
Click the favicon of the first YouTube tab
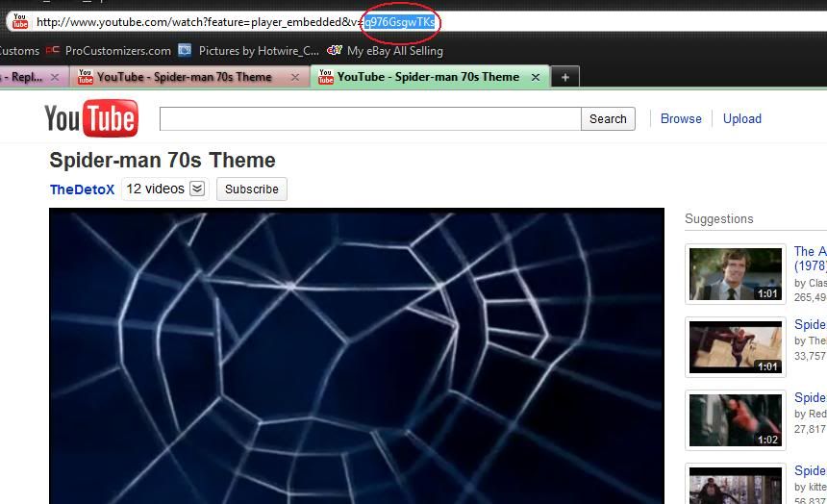[x=86, y=77]
